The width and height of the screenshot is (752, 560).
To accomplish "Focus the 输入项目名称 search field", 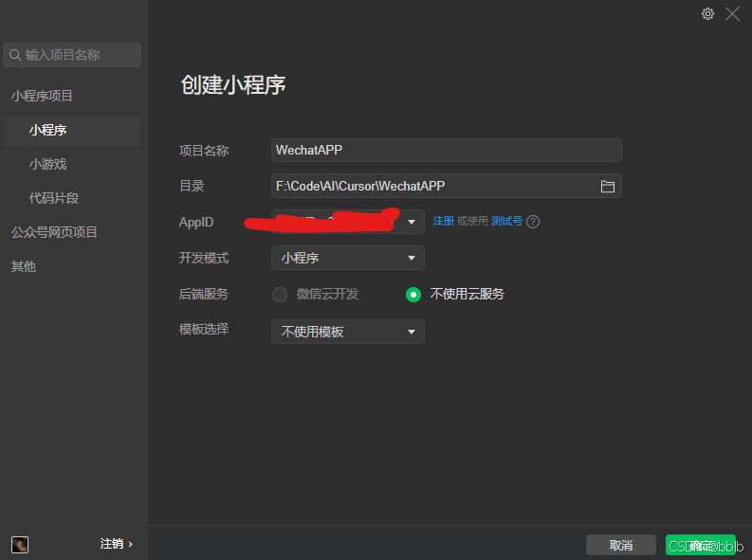I will tap(72, 55).
